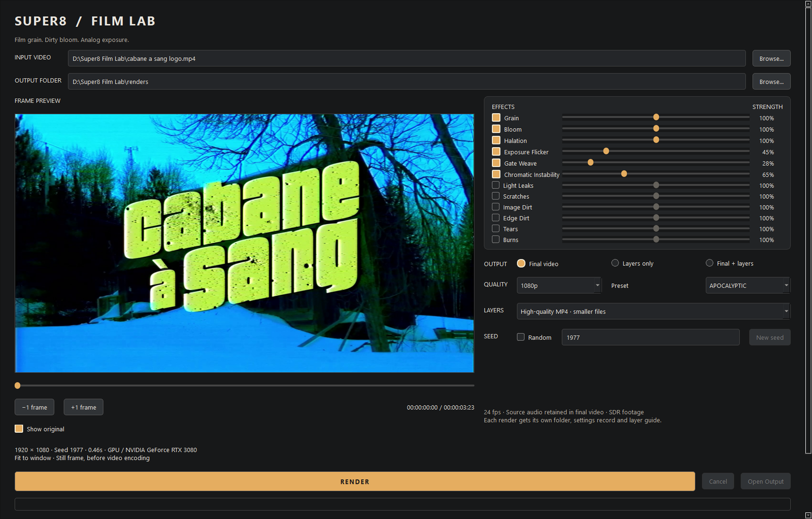Click the Exposure Flicker strength slider handle

[x=606, y=151]
